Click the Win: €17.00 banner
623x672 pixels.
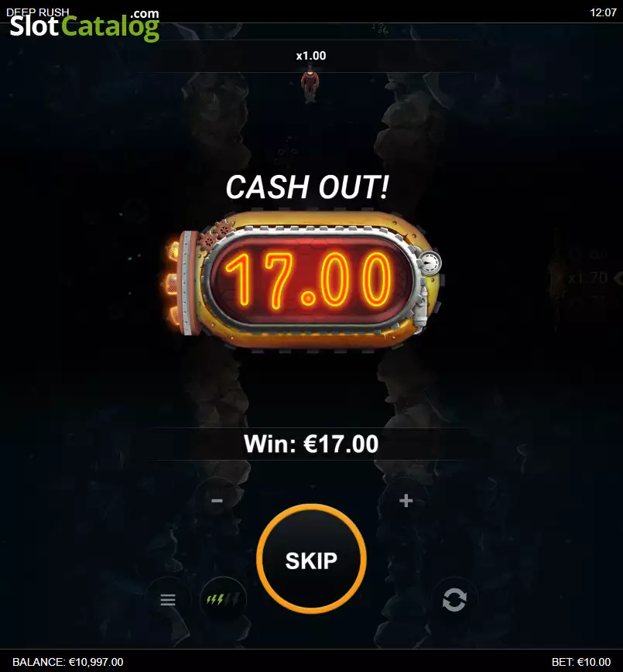point(311,444)
